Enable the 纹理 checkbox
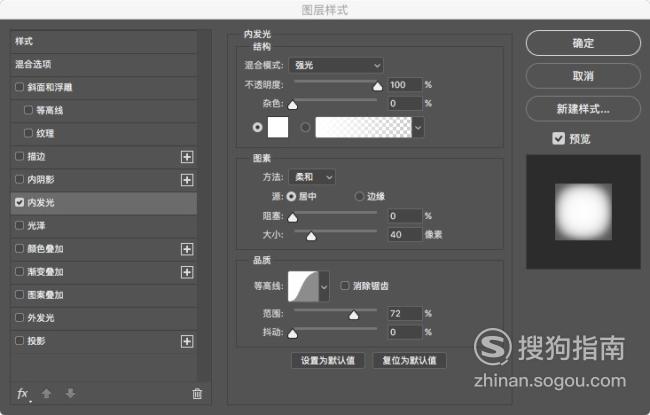Viewport: 650px width, 415px height. click(28, 133)
